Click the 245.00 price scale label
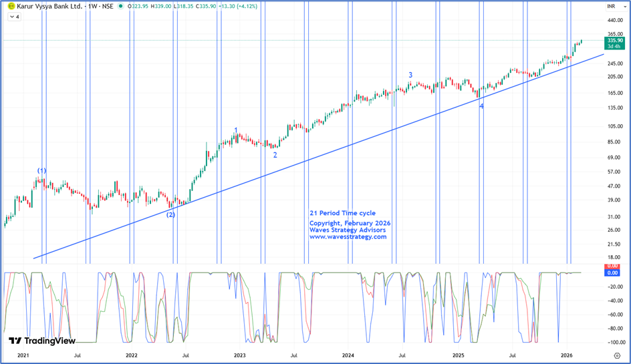The height and width of the screenshot is (364, 631). (616, 63)
